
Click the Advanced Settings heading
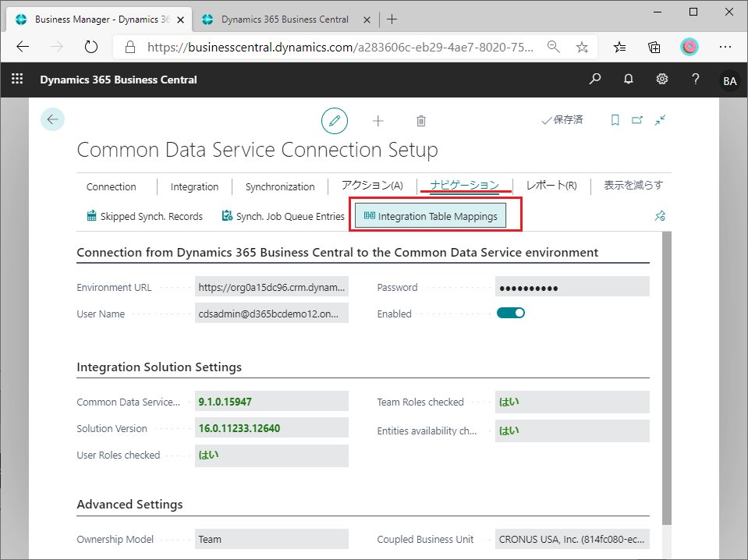[x=129, y=504]
